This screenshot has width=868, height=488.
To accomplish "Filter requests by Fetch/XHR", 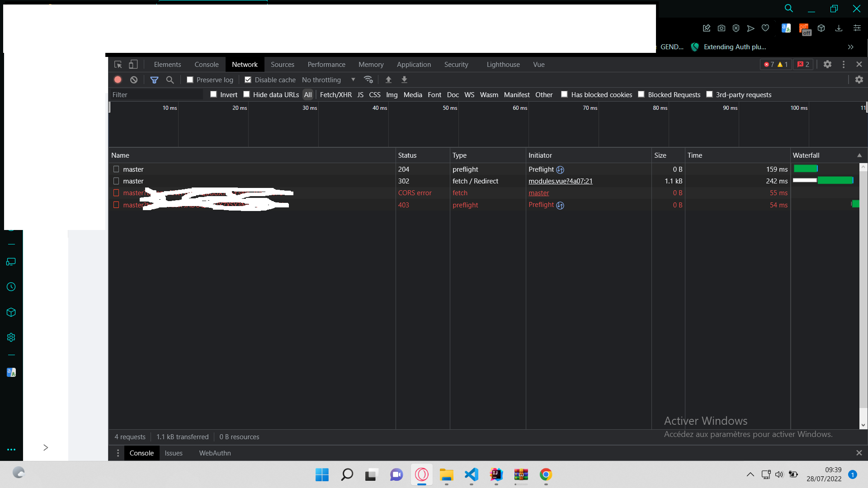I will [x=336, y=95].
